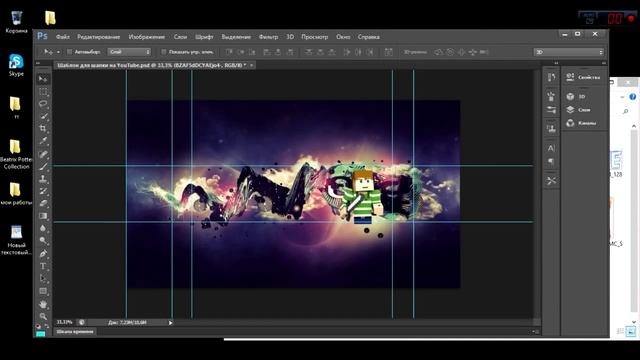Open the Окно menu
This screenshot has width=640, height=360.
tap(343, 37)
